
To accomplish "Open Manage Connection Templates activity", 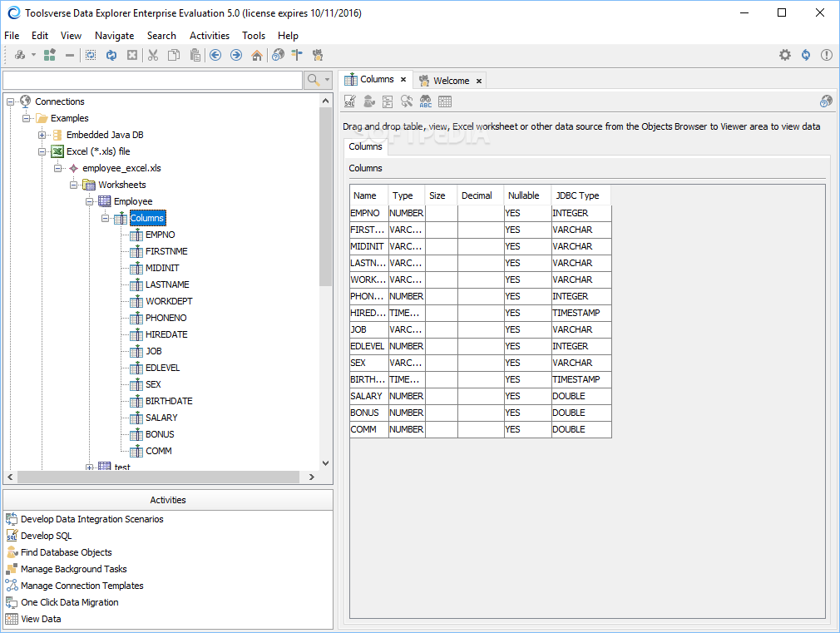I will (82, 586).
